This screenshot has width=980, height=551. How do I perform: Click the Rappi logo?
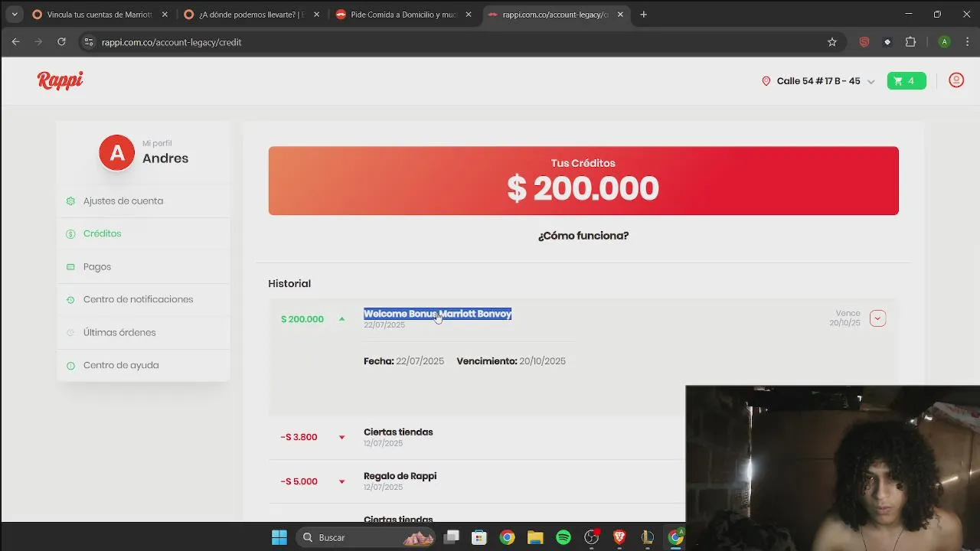60,80
